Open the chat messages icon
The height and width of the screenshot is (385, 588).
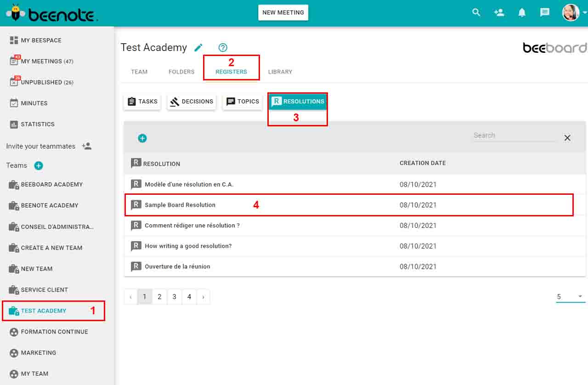tap(545, 13)
